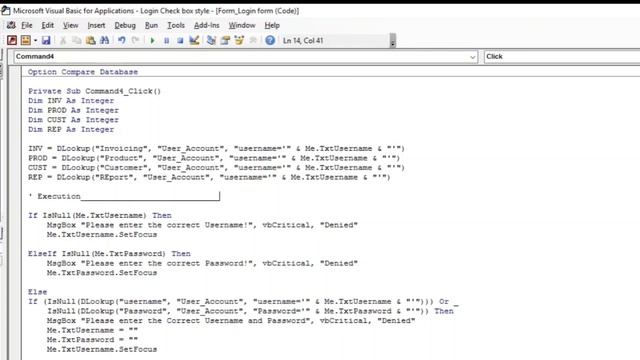Screen dimensions: 640x360
Task: Open the Insert menu
Action: (96, 25)
